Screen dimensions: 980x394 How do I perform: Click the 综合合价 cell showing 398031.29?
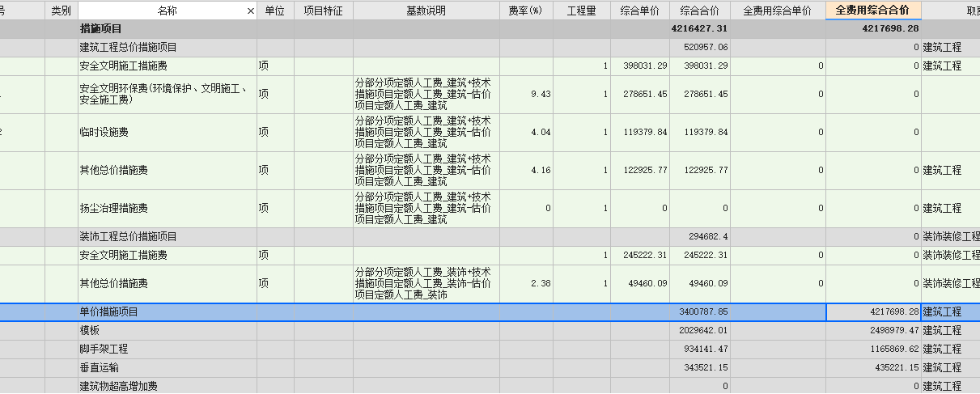tap(700, 66)
